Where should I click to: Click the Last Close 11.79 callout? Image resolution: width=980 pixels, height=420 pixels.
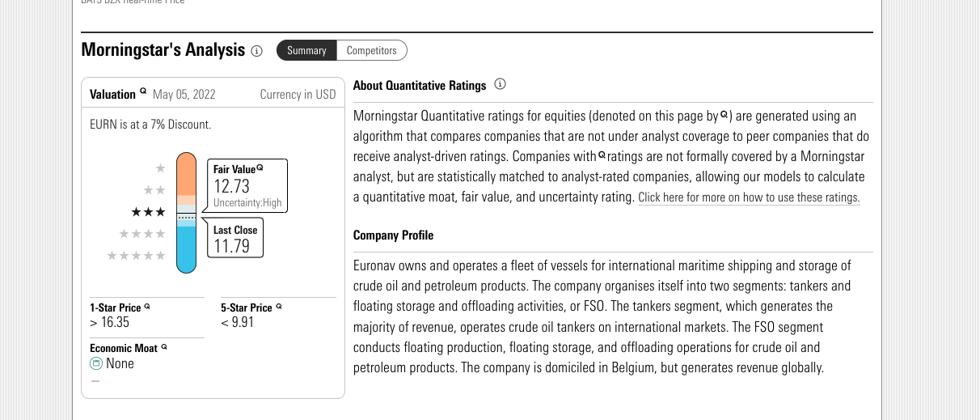[x=235, y=240]
